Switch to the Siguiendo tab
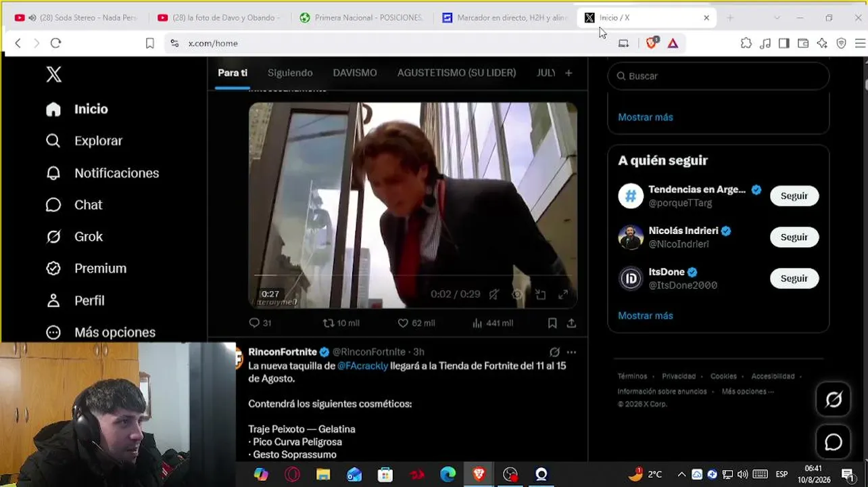This screenshot has height=487, width=868. tap(290, 73)
